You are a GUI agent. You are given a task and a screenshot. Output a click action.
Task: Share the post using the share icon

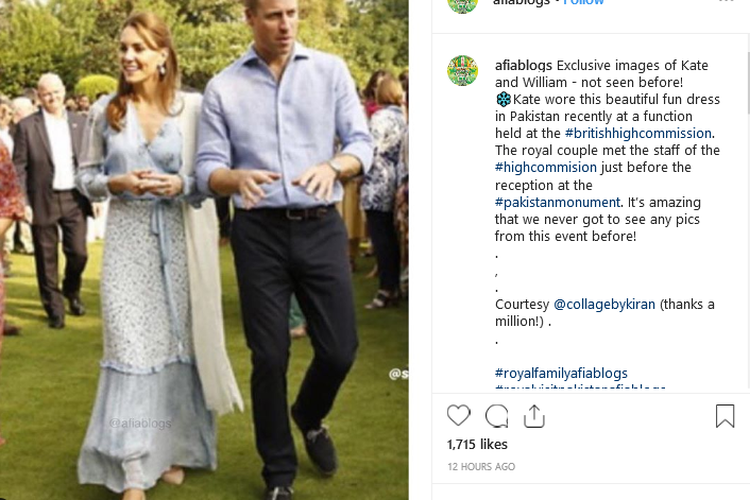pos(534,415)
